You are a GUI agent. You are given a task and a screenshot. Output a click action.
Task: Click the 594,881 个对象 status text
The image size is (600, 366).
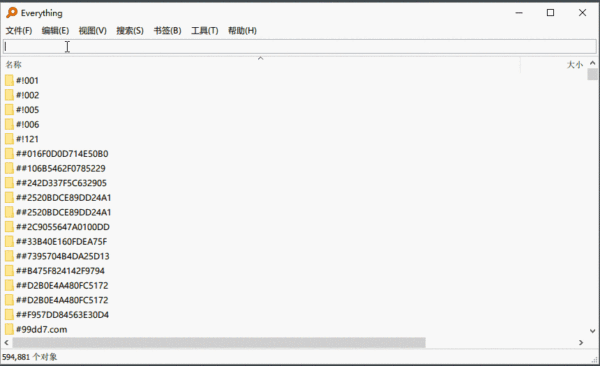[29, 357]
